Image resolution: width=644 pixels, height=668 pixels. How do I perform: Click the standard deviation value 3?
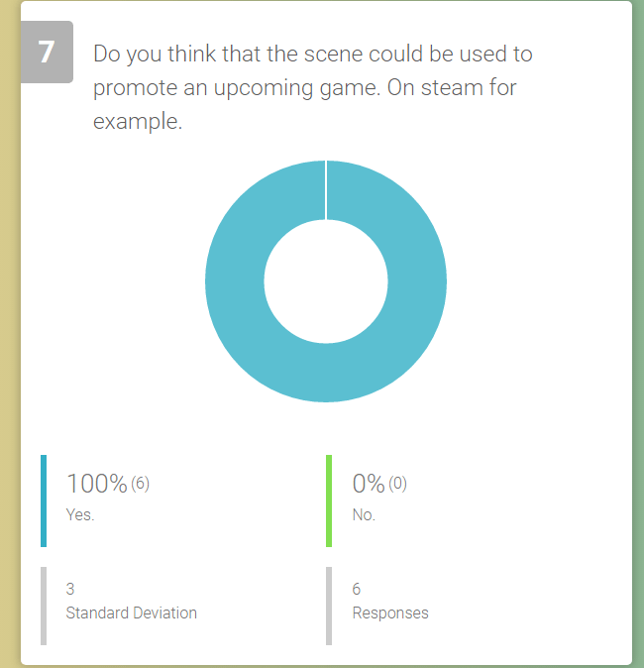[70, 589]
